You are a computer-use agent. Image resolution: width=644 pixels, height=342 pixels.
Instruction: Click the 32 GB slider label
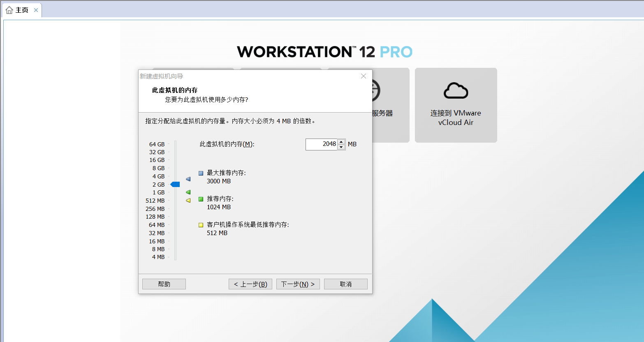tap(157, 152)
